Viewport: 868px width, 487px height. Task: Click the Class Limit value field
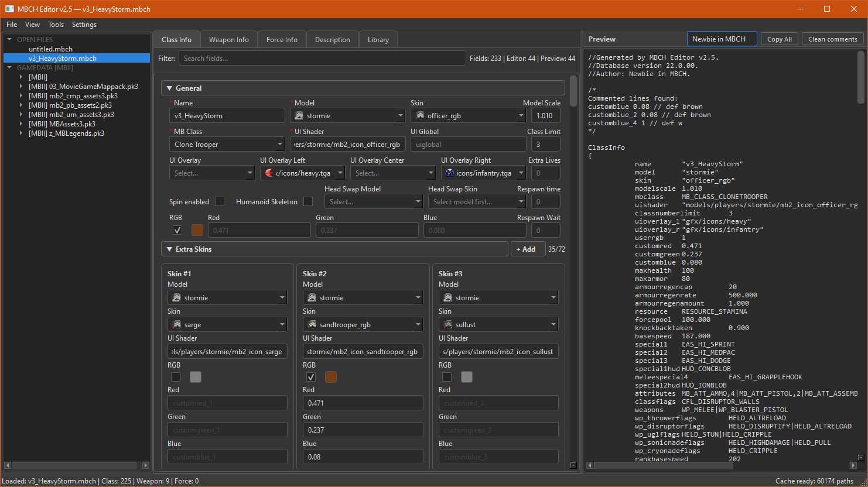tap(545, 145)
